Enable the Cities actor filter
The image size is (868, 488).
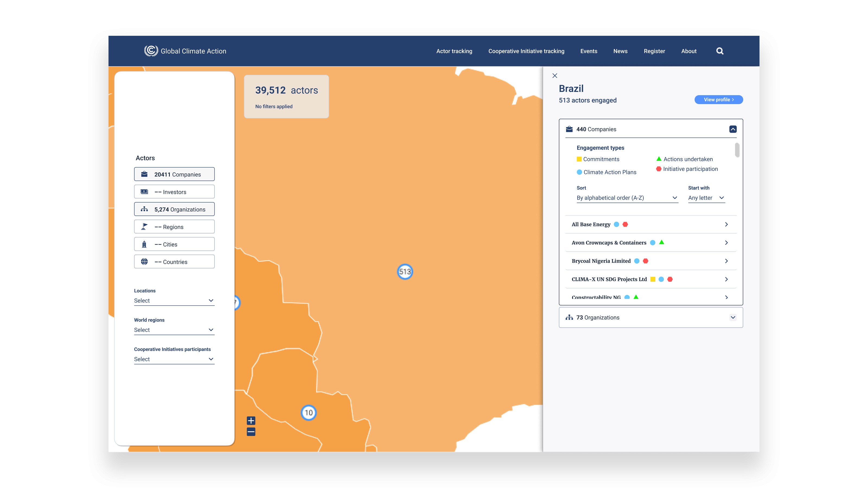pos(174,245)
